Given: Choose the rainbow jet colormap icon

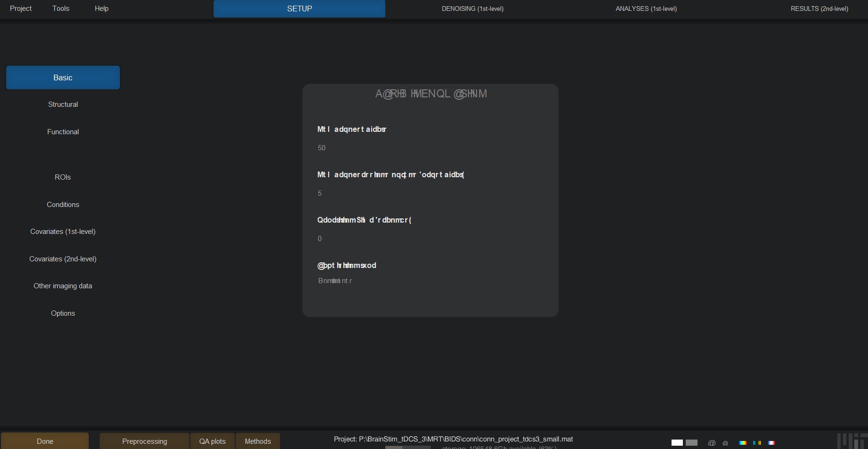Looking at the screenshot, I should point(743,443).
